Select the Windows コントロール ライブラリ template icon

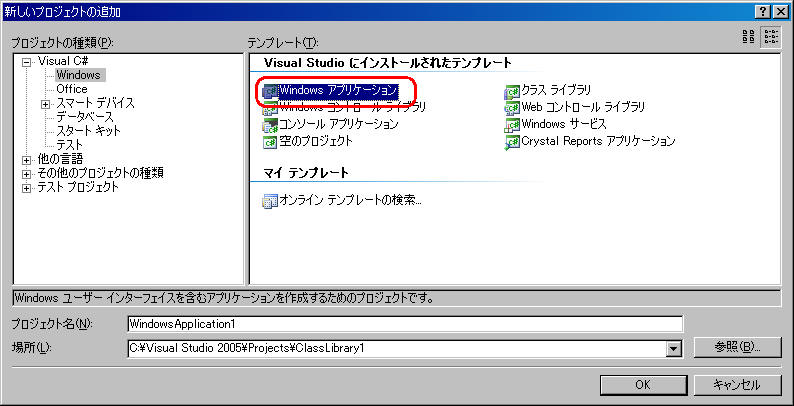coord(270,108)
